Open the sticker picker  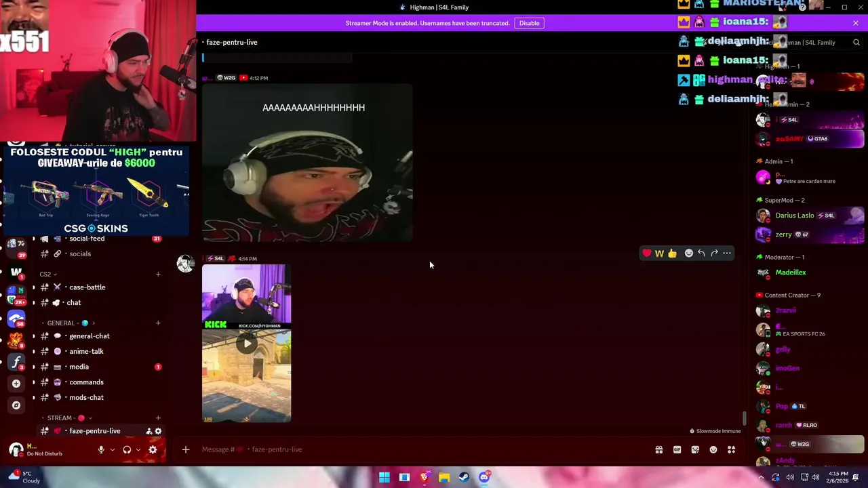695,449
